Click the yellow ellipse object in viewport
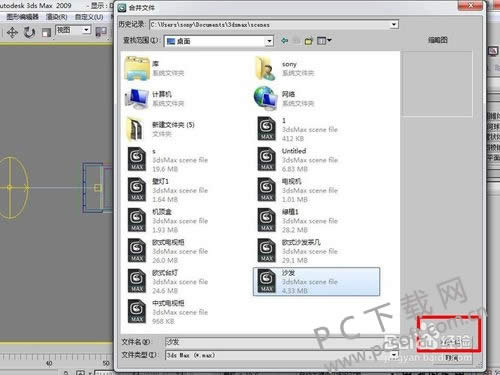Image resolution: width=500 pixels, height=375 pixels. [x=10, y=188]
